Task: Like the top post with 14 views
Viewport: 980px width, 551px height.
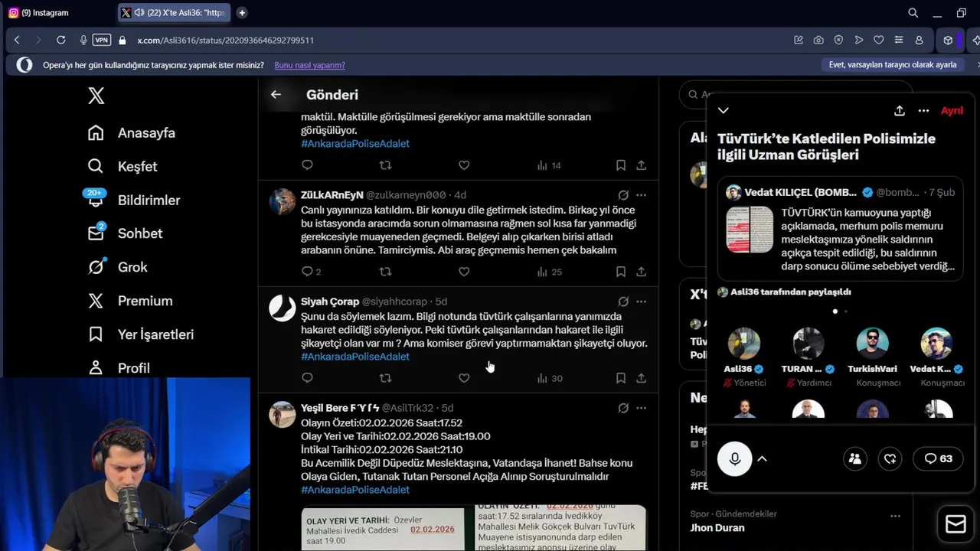Action: [464, 165]
